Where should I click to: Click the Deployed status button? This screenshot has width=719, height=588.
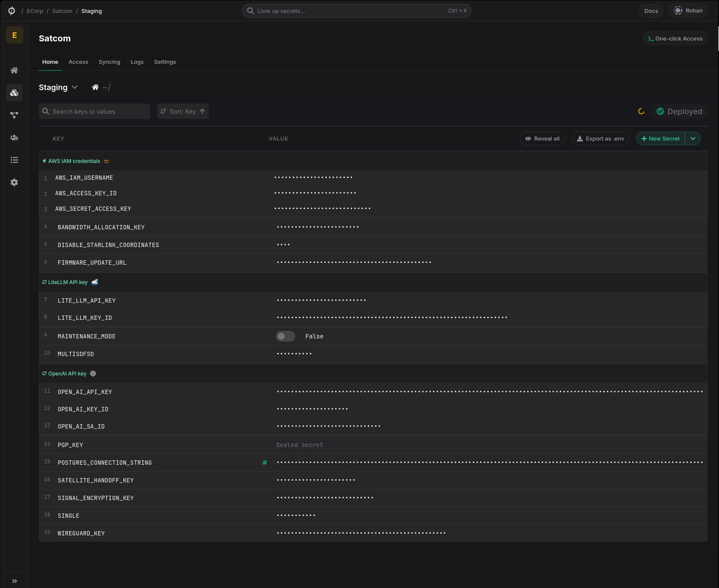click(x=679, y=112)
